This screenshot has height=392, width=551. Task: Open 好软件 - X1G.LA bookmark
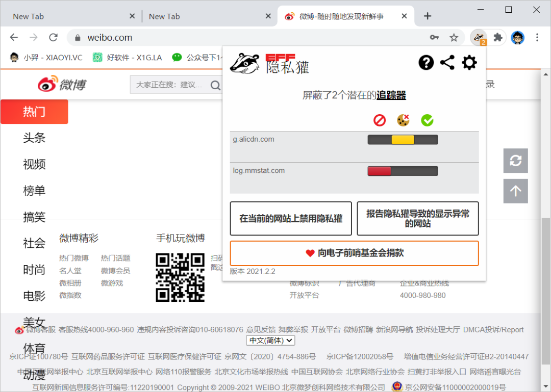coord(127,57)
